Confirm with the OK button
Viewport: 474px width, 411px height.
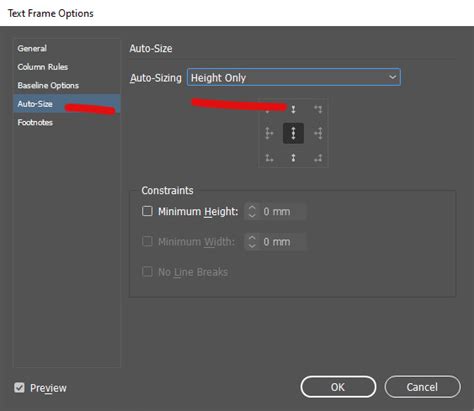point(338,387)
